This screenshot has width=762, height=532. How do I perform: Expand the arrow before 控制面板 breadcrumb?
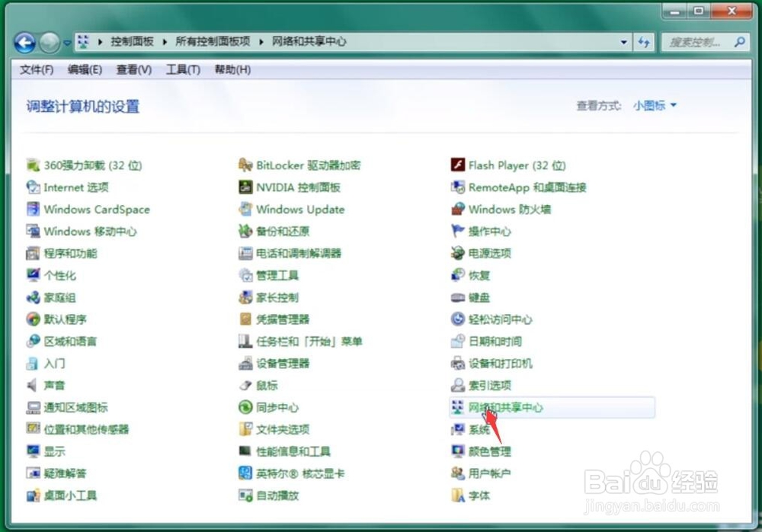pyautogui.click(x=100, y=42)
